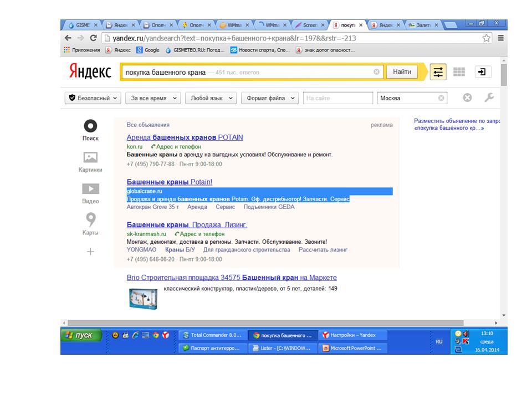Switch to Настройки – Yandex taskbar button
The image size is (532, 399).
pos(352,335)
